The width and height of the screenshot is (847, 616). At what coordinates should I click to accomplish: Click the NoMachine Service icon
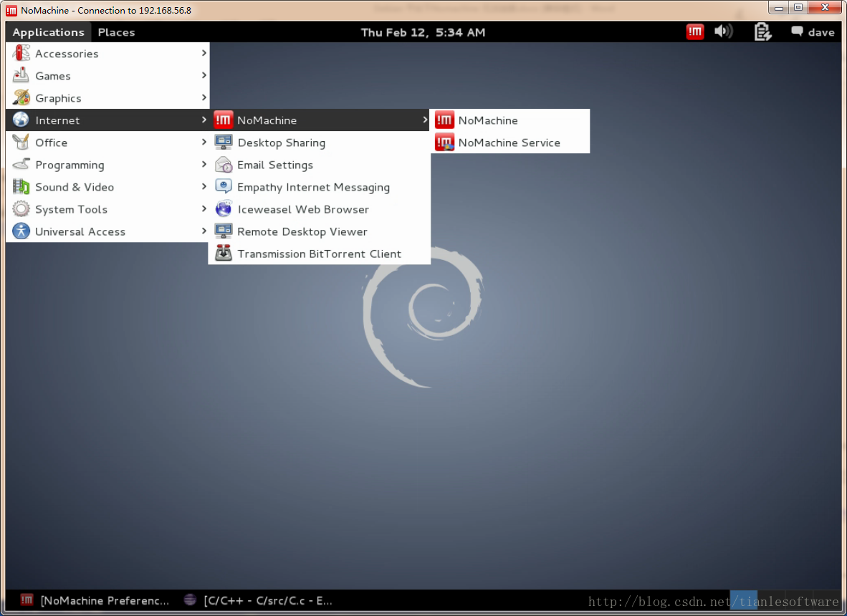coord(444,142)
